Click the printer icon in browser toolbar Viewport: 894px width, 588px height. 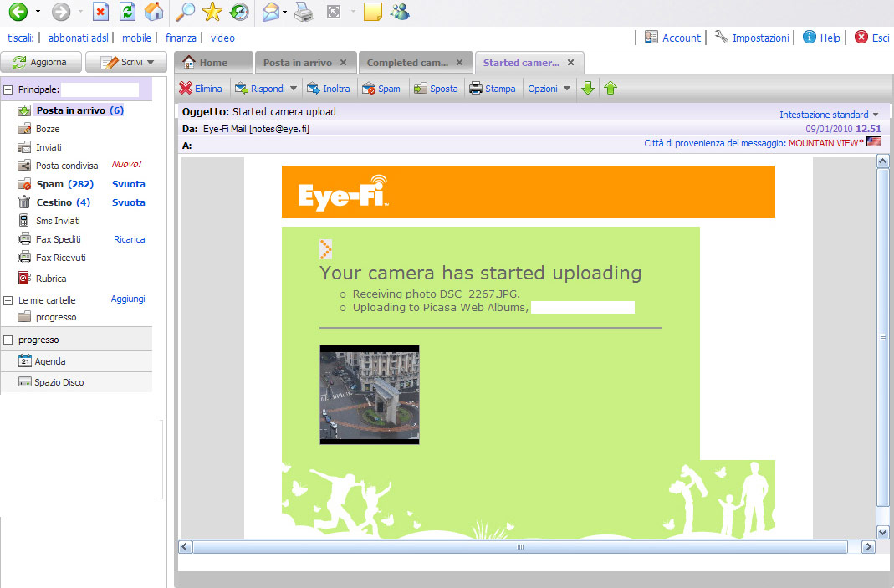304,12
